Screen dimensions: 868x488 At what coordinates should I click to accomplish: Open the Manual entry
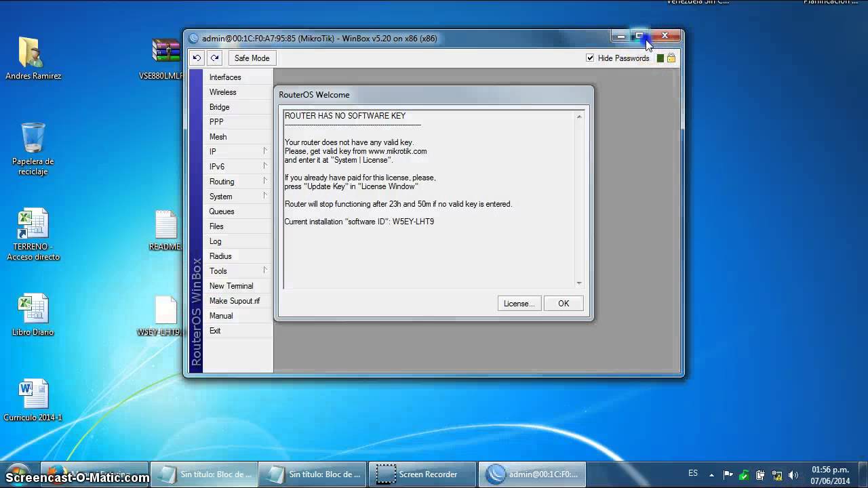point(238,316)
